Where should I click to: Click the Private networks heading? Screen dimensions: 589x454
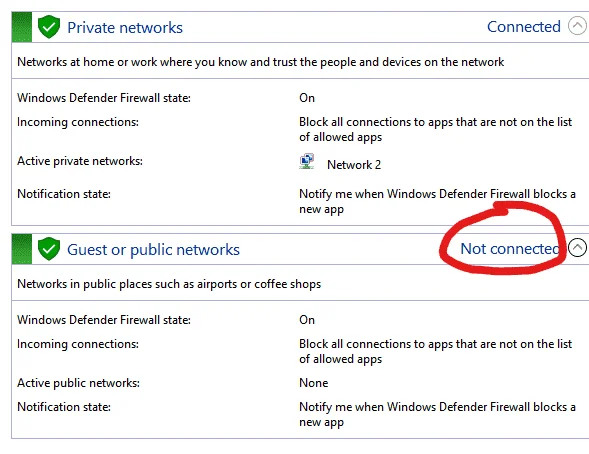[125, 28]
